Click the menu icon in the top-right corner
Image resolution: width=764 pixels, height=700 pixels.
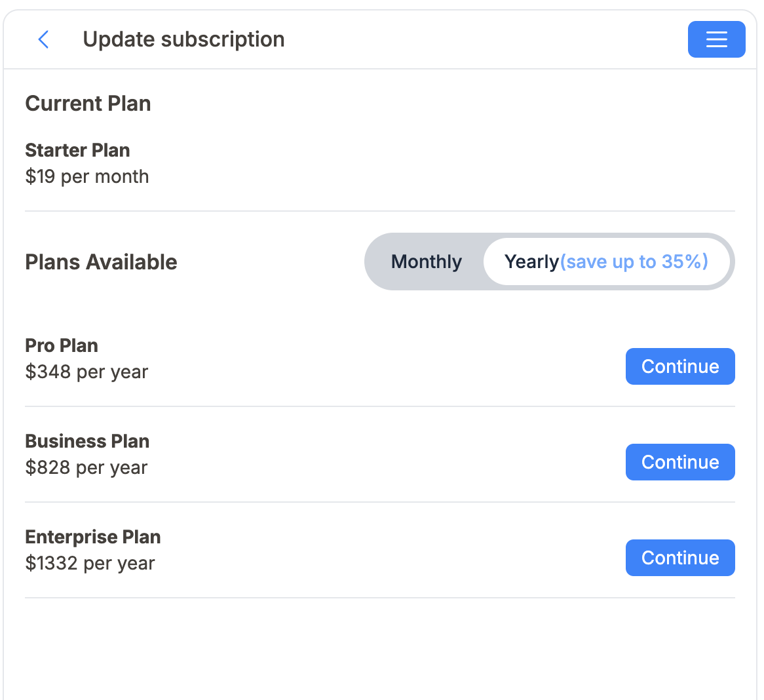(716, 39)
